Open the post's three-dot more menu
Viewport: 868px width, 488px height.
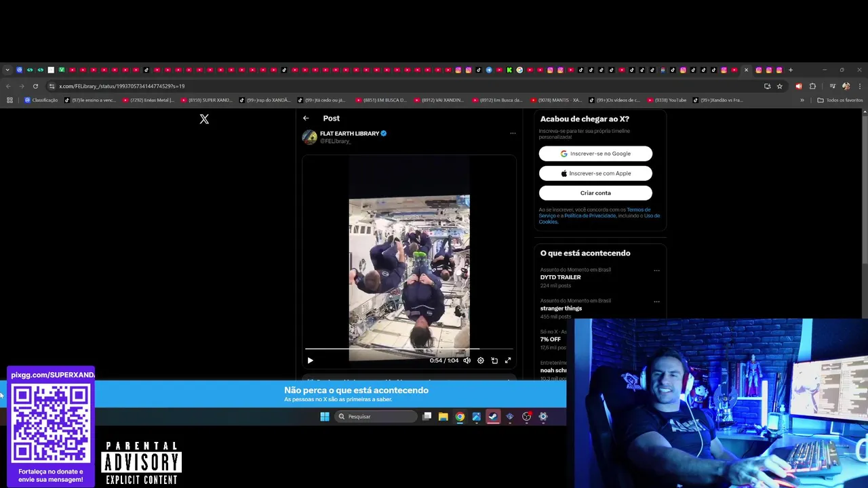[513, 134]
